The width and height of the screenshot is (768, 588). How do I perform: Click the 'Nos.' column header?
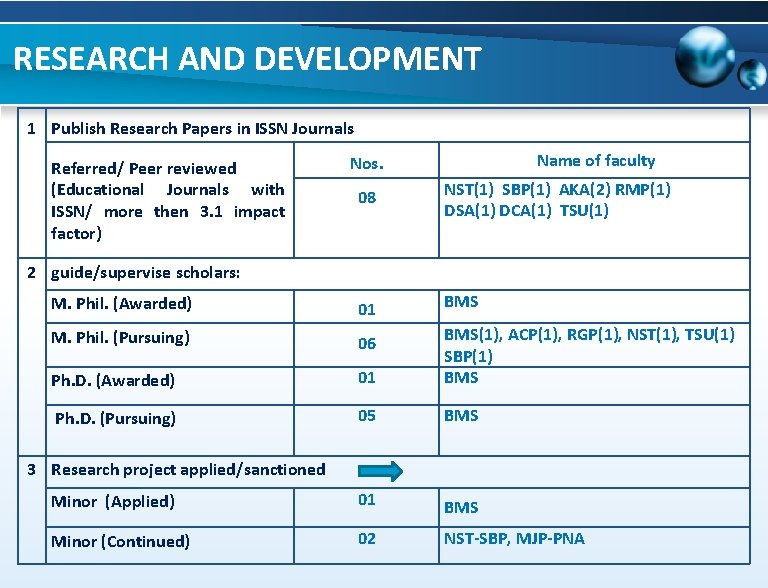[367, 163]
